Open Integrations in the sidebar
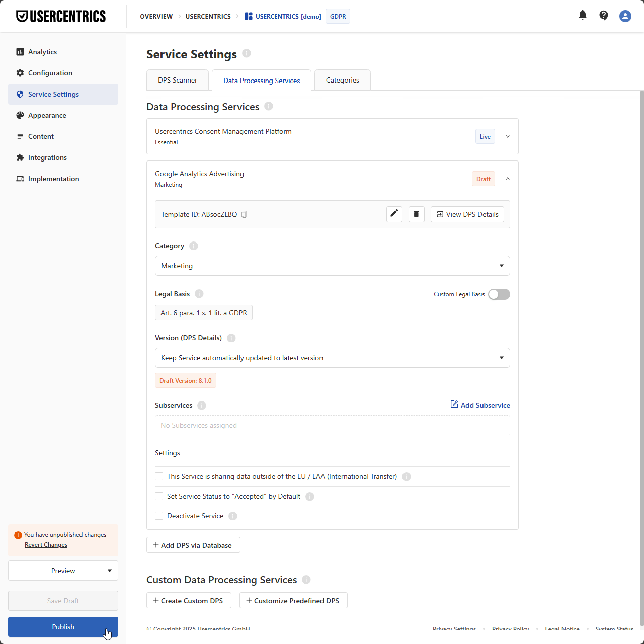Screen dimensions: 644x644 pyautogui.click(x=63, y=157)
